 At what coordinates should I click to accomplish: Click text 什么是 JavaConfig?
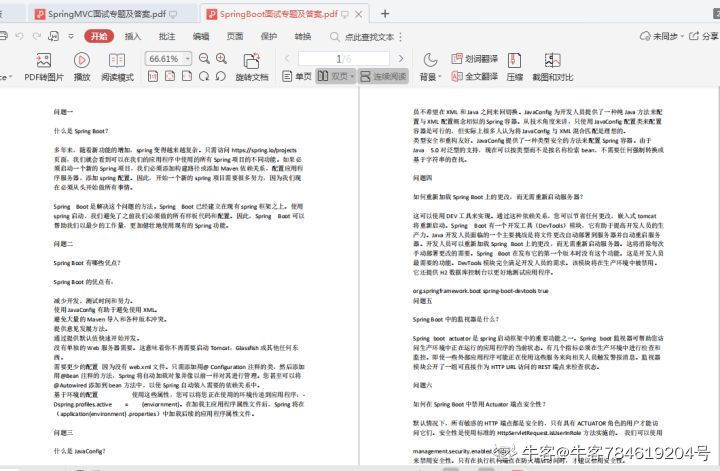coord(79,451)
